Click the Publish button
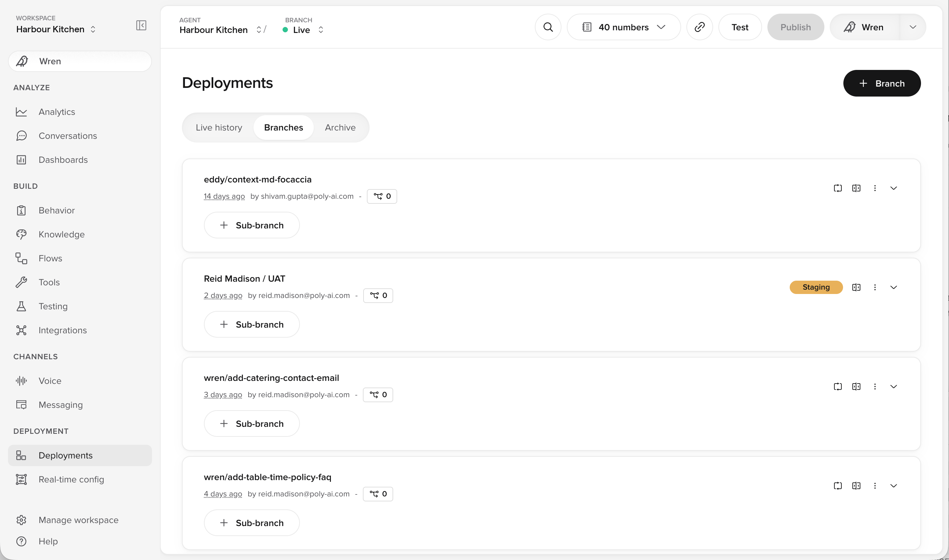Image resolution: width=949 pixels, height=560 pixels. (x=795, y=27)
